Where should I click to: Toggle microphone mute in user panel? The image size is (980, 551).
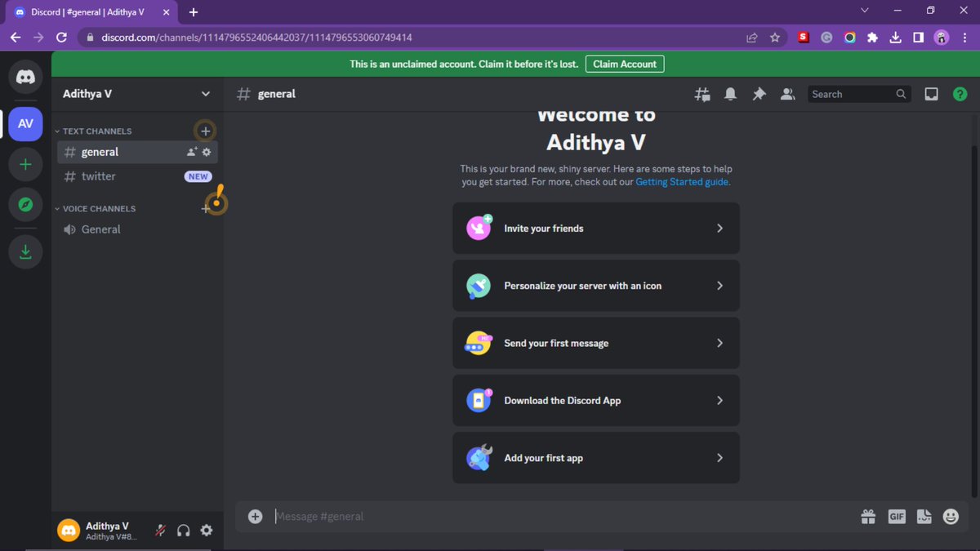coord(161,531)
